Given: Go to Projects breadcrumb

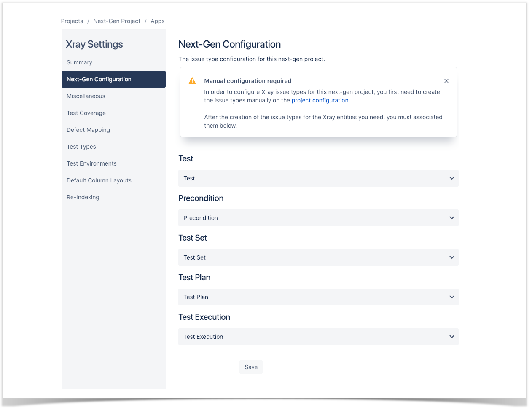Looking at the screenshot, I should point(72,21).
